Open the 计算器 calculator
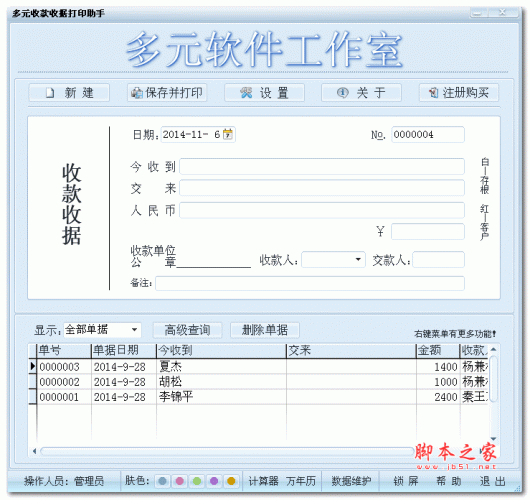Viewport: 530px width, 500px height. tap(264, 481)
